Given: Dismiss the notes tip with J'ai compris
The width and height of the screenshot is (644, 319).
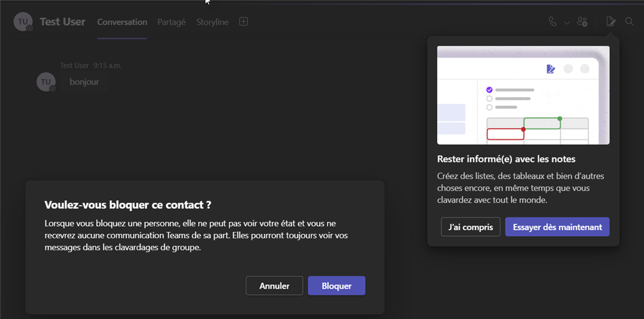Looking at the screenshot, I should [471, 227].
